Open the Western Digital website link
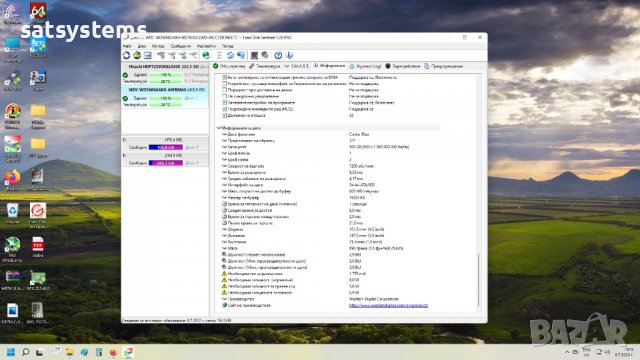Viewport: 640px width, 360px height. (x=388, y=305)
